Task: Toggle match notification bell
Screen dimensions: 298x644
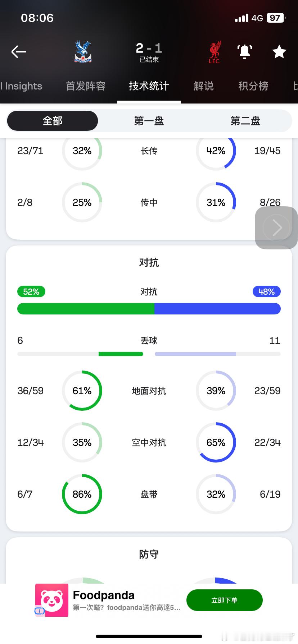Action: [245, 52]
